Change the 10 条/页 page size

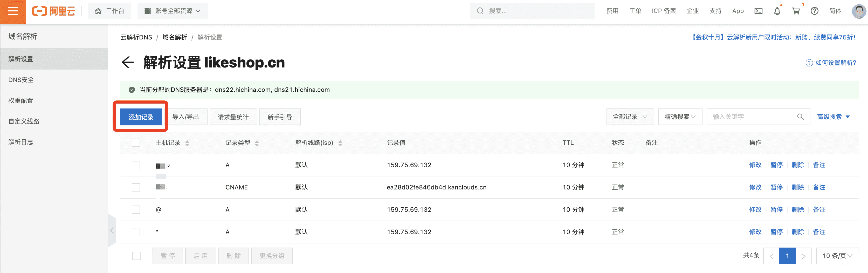(x=837, y=256)
